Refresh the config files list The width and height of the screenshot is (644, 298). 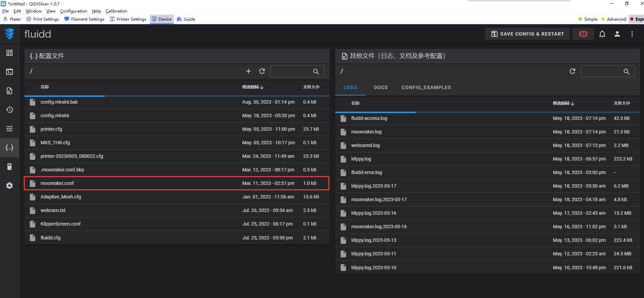pos(262,71)
